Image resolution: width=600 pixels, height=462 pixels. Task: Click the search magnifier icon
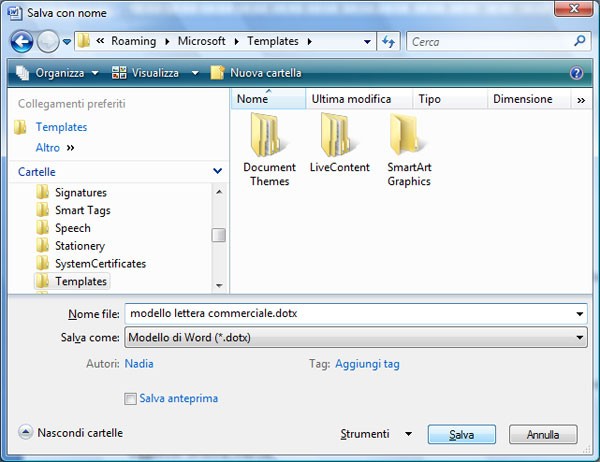pos(580,42)
